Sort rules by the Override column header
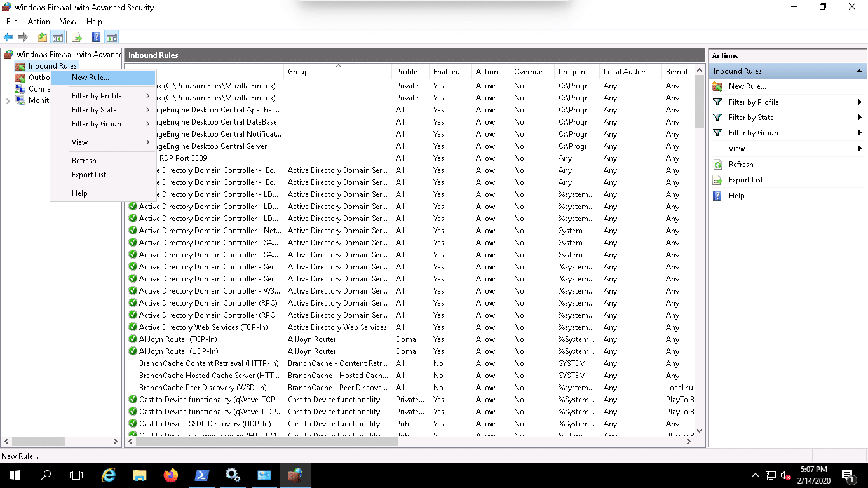The width and height of the screenshot is (868, 488). (x=532, y=72)
